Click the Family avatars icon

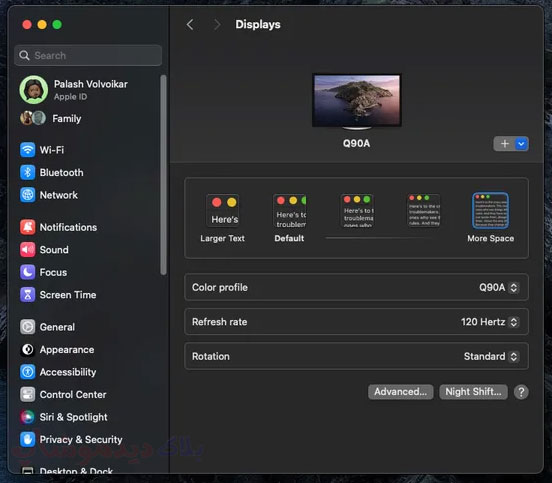point(33,118)
